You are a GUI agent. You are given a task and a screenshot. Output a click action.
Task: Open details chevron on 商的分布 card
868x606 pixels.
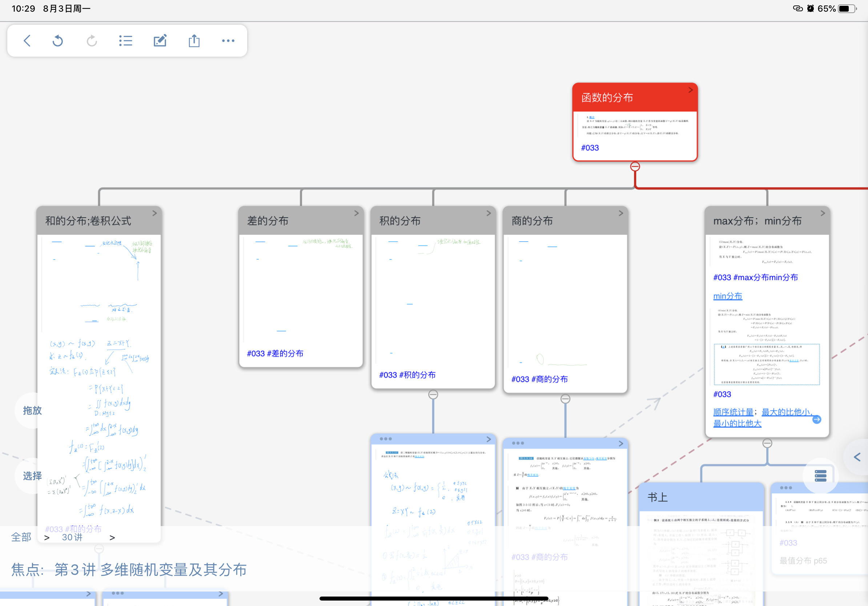621,213
